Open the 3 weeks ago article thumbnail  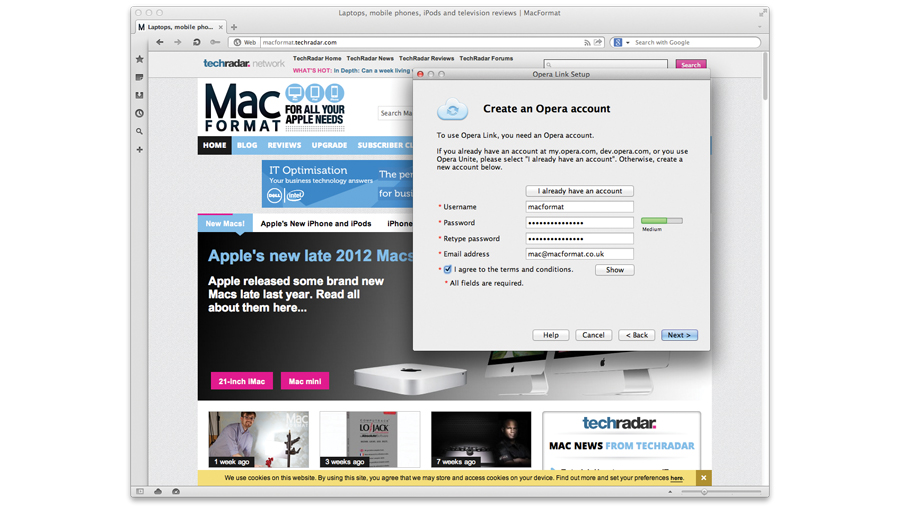pos(370,439)
